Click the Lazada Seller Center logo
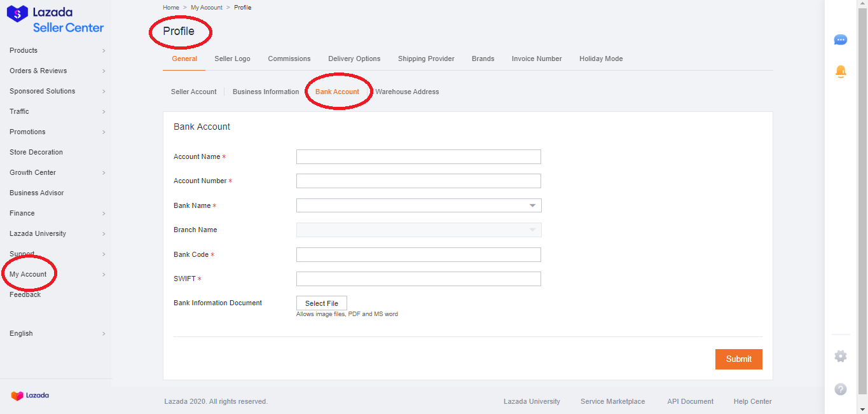The height and width of the screenshot is (414, 868). pos(55,20)
